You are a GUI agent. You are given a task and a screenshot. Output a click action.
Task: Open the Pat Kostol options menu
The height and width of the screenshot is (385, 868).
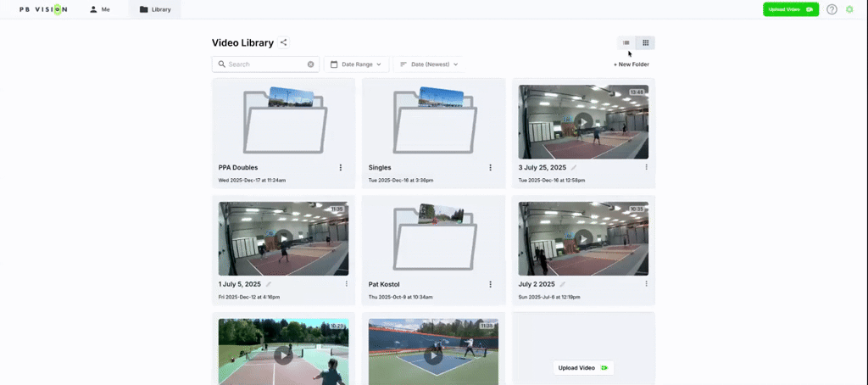491,284
